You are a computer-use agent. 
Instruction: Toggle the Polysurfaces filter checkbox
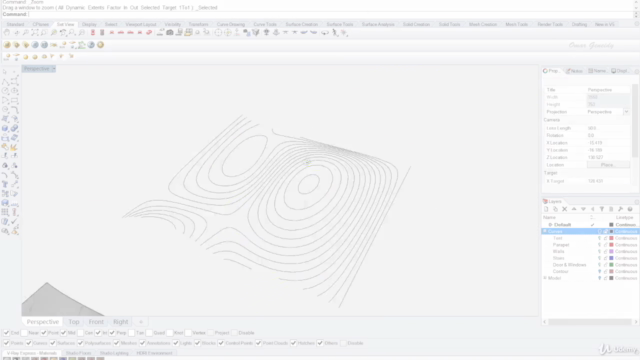(x=80, y=343)
